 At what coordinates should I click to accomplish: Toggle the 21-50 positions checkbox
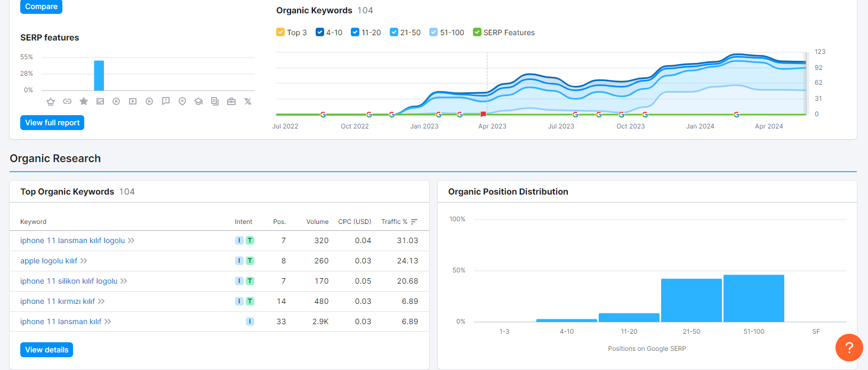(394, 32)
